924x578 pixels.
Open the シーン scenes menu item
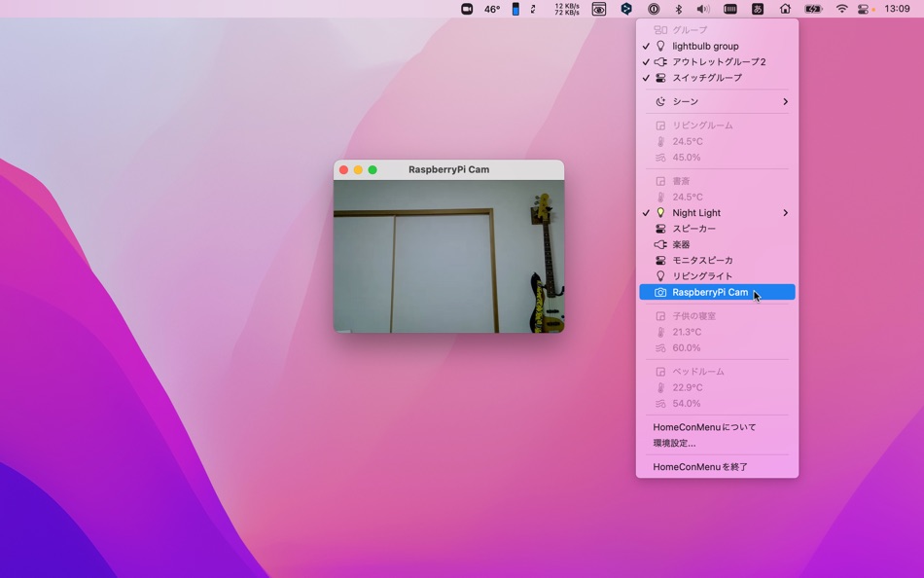717,101
